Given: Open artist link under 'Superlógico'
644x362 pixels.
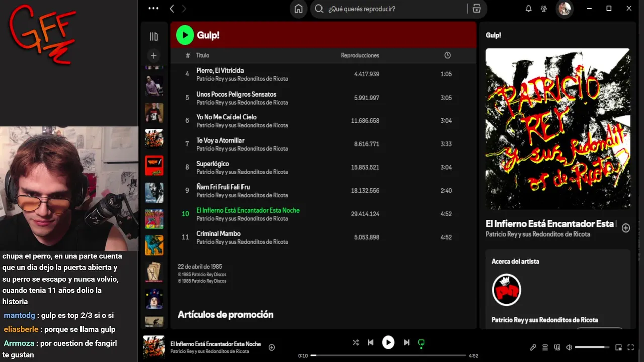Looking at the screenshot, I should click(x=242, y=172).
